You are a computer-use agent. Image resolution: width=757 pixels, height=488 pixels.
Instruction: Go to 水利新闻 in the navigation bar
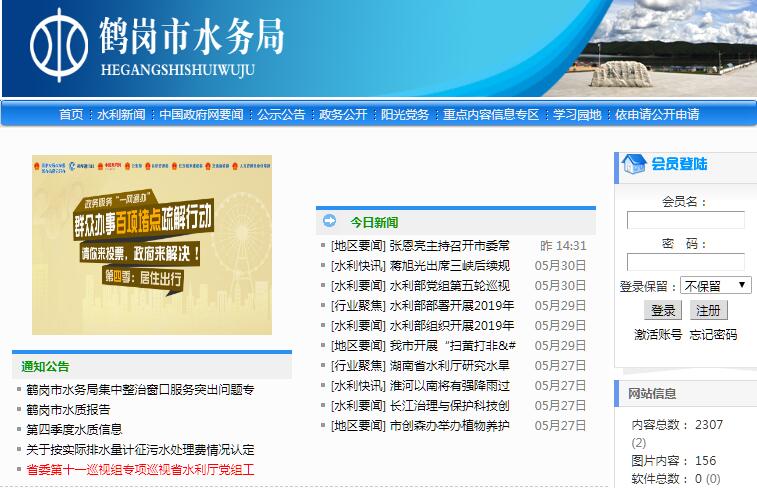point(121,115)
